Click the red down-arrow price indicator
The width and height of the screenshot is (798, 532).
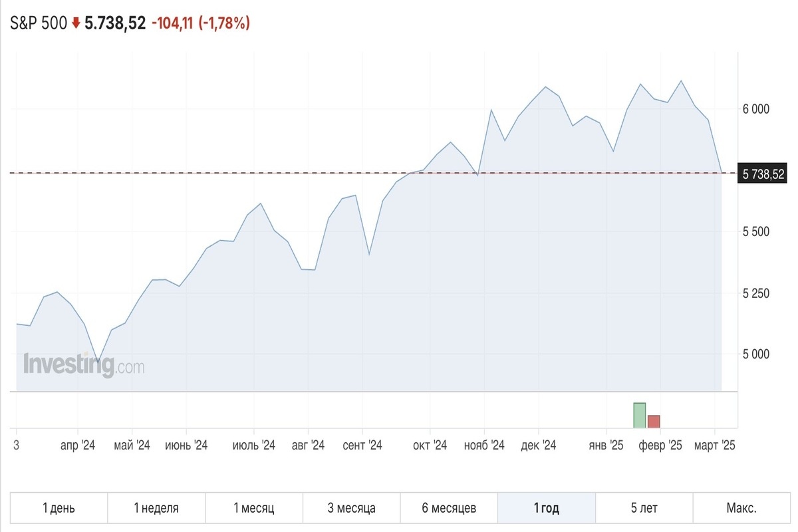[75, 24]
